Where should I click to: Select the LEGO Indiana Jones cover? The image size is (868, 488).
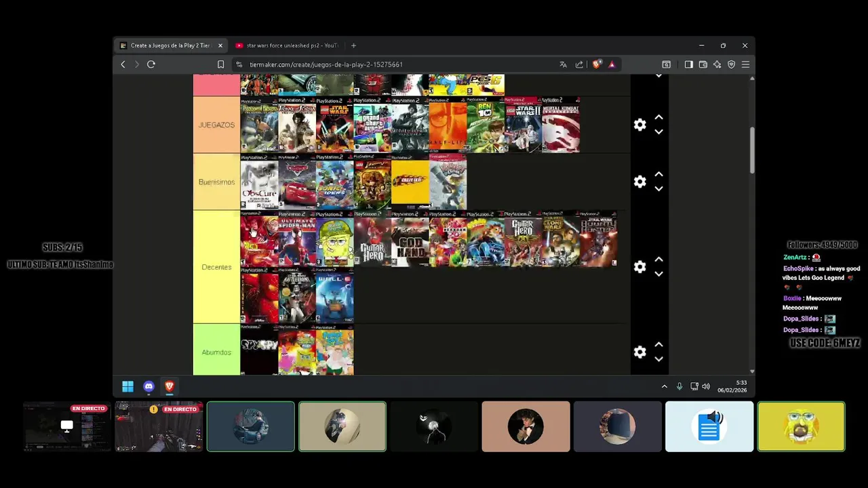(372, 182)
